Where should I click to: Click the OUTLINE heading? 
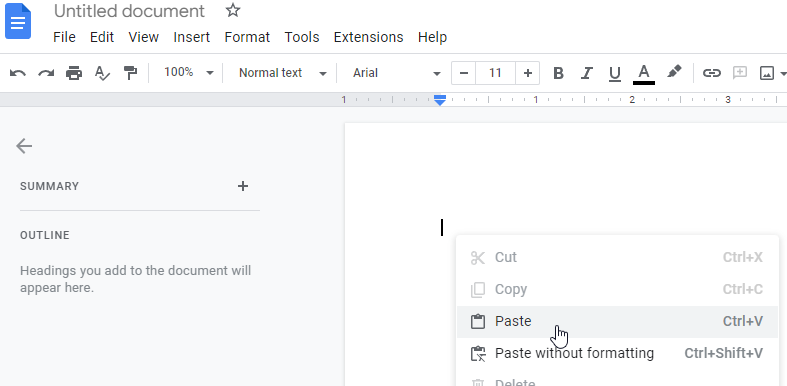[x=45, y=235]
